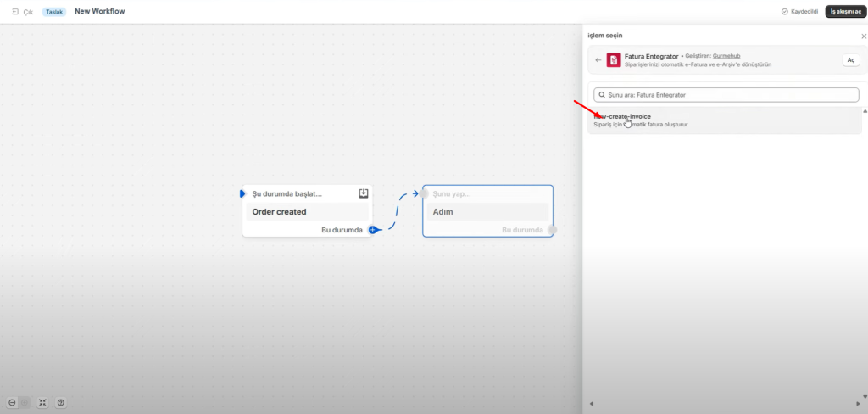
Task: Click the zoom out magnifier icon
Action: click(x=12, y=402)
